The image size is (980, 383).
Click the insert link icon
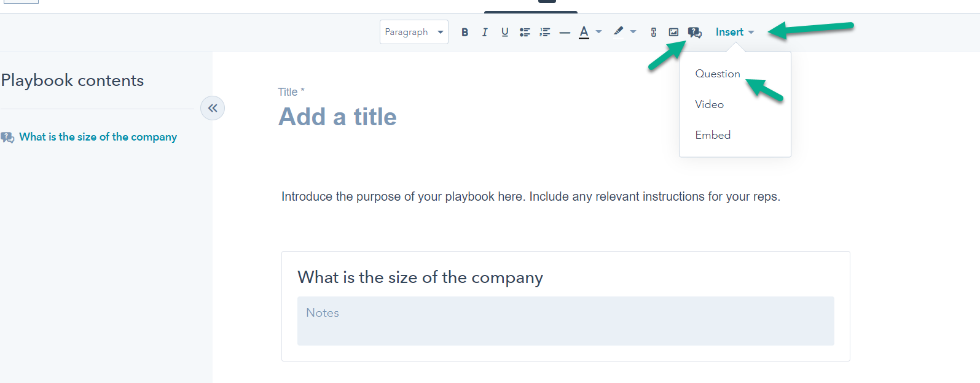[x=654, y=32]
